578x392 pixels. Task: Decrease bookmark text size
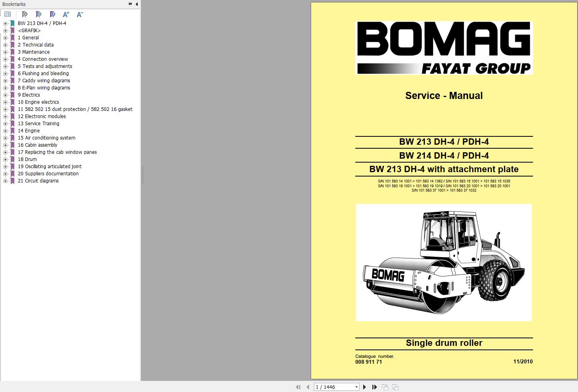(x=79, y=14)
